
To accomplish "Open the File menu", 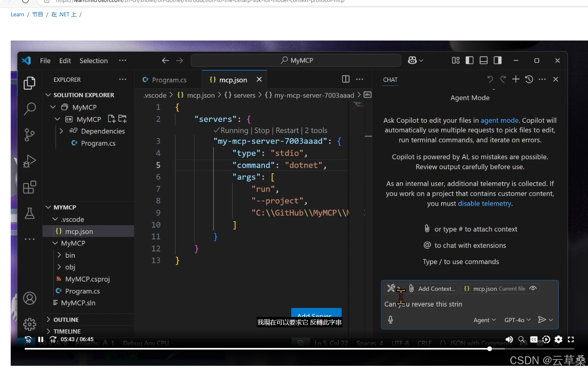I will 45,60.
